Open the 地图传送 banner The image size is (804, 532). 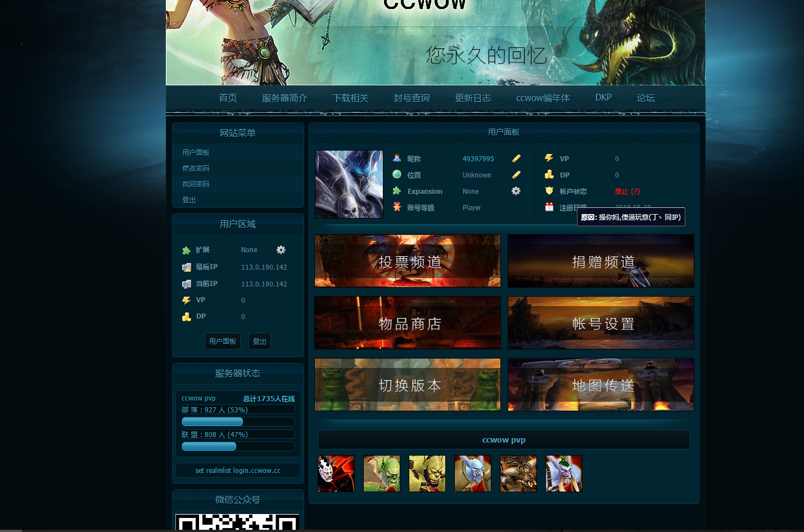point(601,385)
